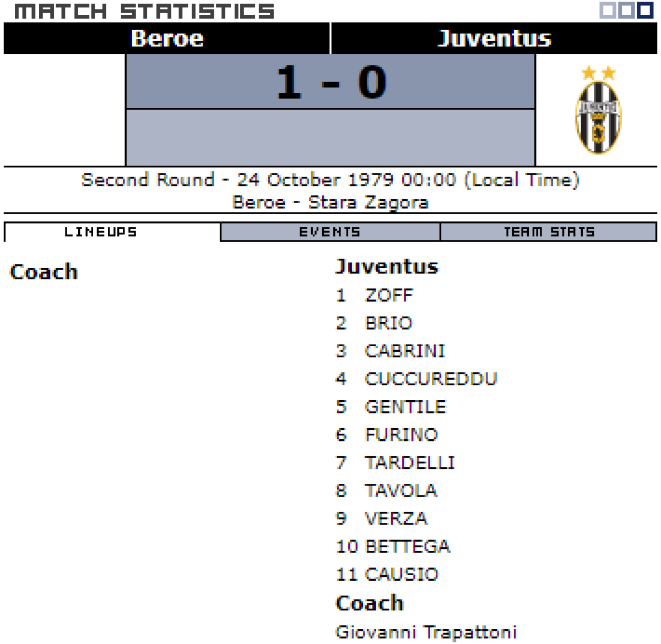Open the Team Stats tab
The height and width of the screenshot is (644, 661).
(x=549, y=232)
